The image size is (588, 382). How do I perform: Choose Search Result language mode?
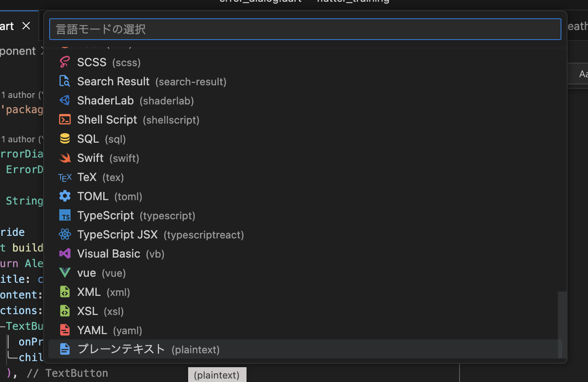click(305, 81)
